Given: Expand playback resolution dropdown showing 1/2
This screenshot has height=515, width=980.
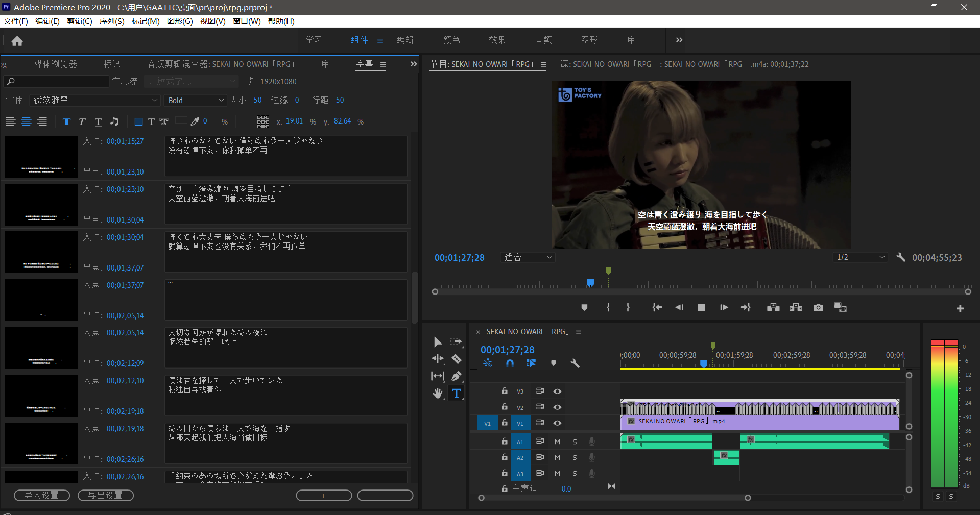Looking at the screenshot, I should tap(860, 257).
